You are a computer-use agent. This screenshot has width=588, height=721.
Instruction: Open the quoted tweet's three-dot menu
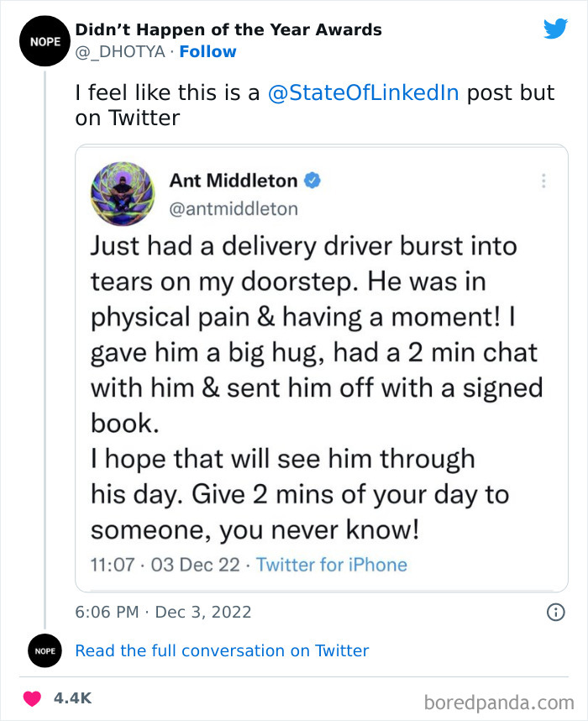pos(543,181)
